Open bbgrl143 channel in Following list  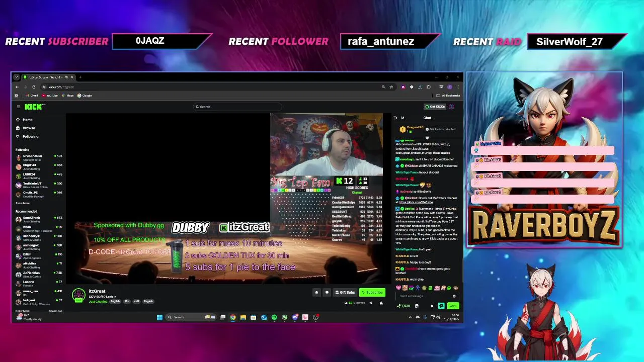[x=39, y=166]
